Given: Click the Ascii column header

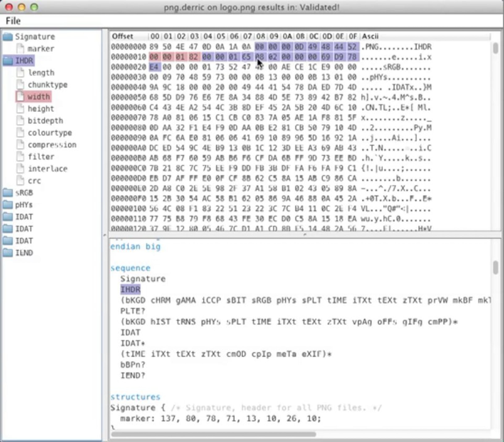Looking at the screenshot, I should (370, 37).
